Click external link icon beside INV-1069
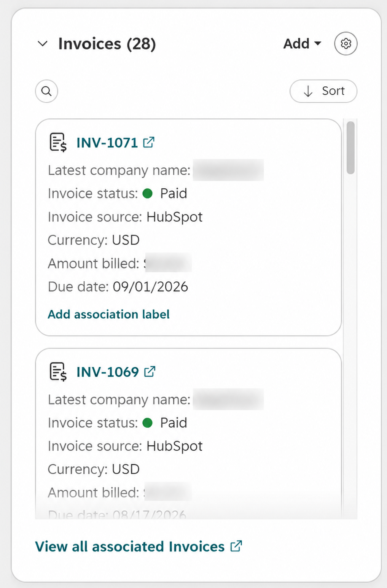 pyautogui.click(x=150, y=372)
